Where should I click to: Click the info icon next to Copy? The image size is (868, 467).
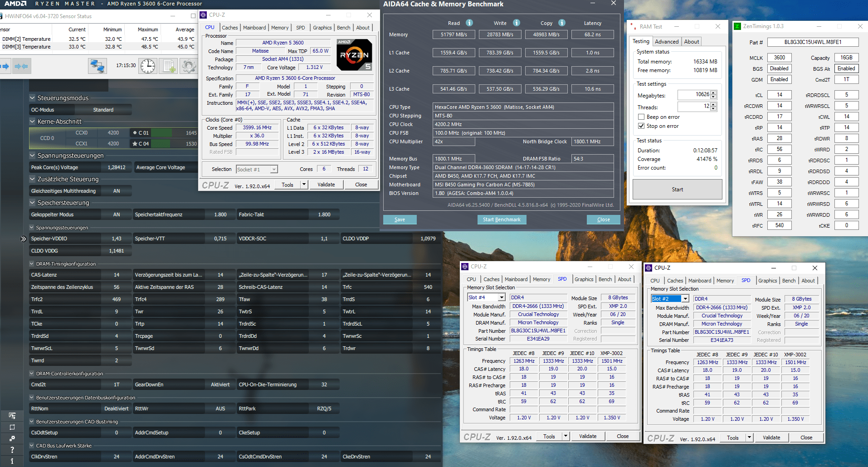pos(562,23)
